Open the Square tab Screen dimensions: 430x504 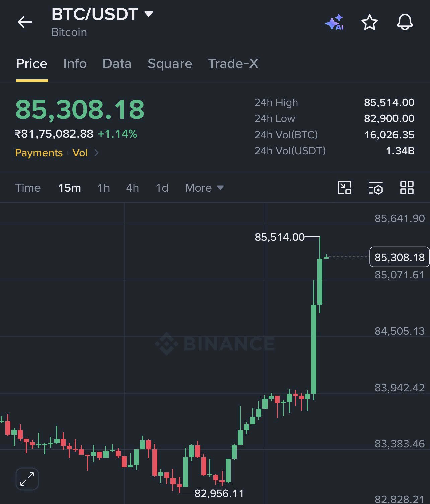170,64
